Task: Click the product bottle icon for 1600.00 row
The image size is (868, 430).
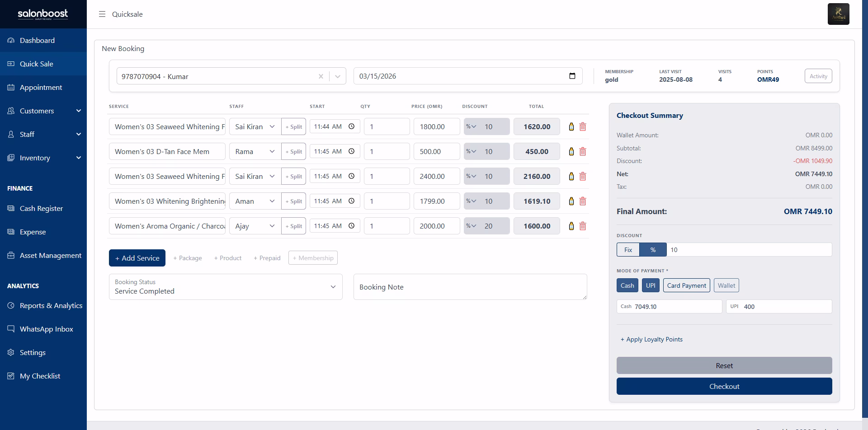Action: (571, 226)
